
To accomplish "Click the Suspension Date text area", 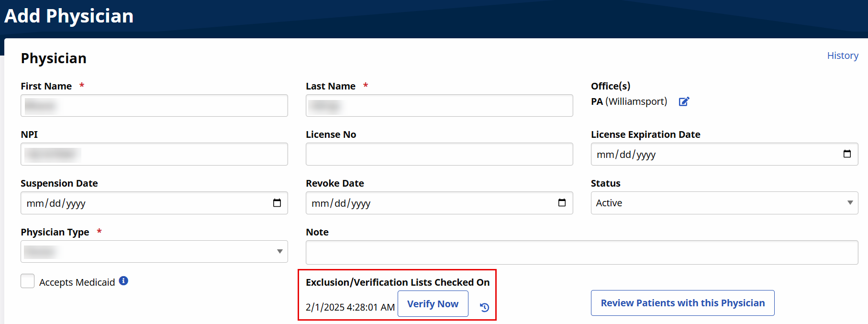I will [x=144, y=203].
